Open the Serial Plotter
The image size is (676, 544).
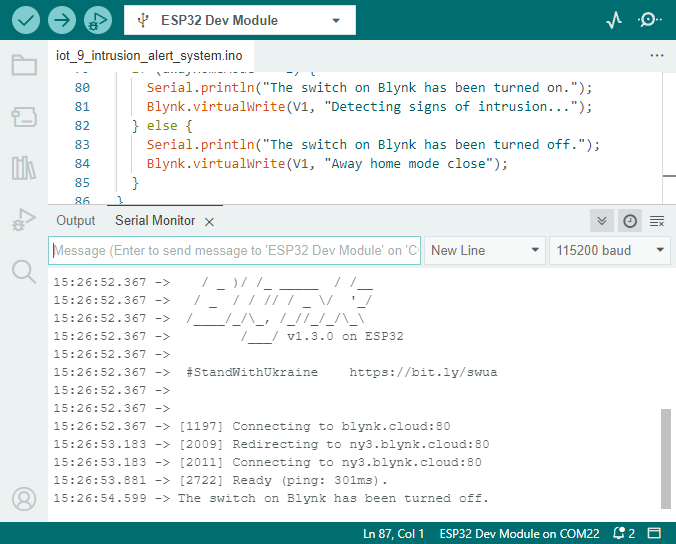click(x=613, y=20)
